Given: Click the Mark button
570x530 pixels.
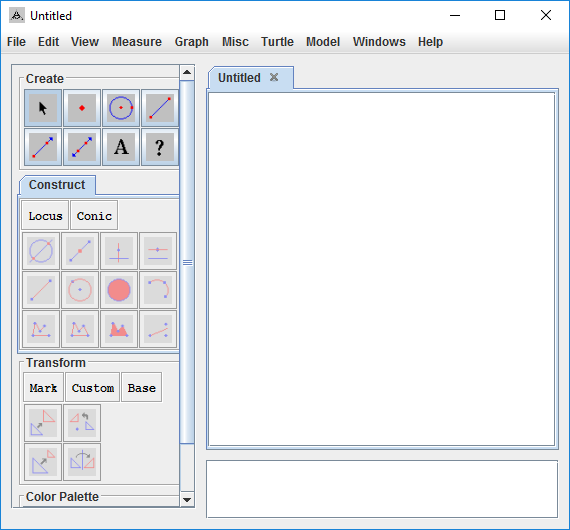Looking at the screenshot, I should (x=43, y=388).
